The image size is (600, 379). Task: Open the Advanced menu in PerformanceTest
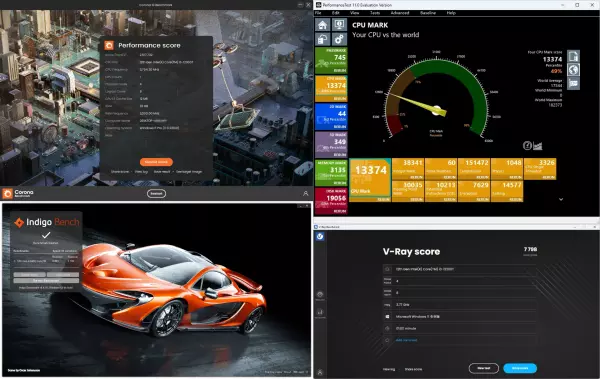[x=400, y=13]
